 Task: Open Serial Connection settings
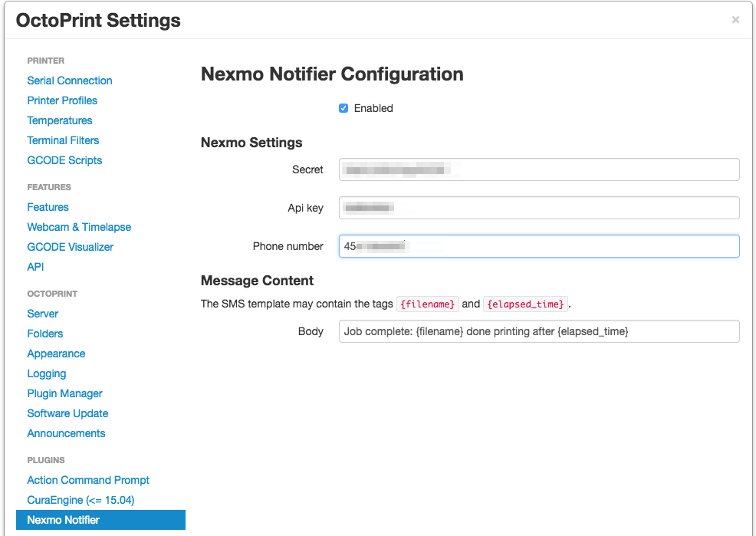pyautogui.click(x=70, y=81)
